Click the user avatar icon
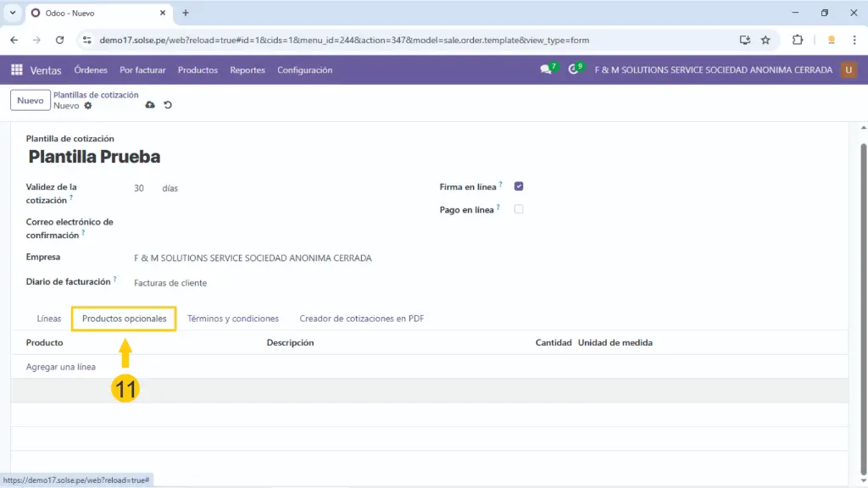 849,70
